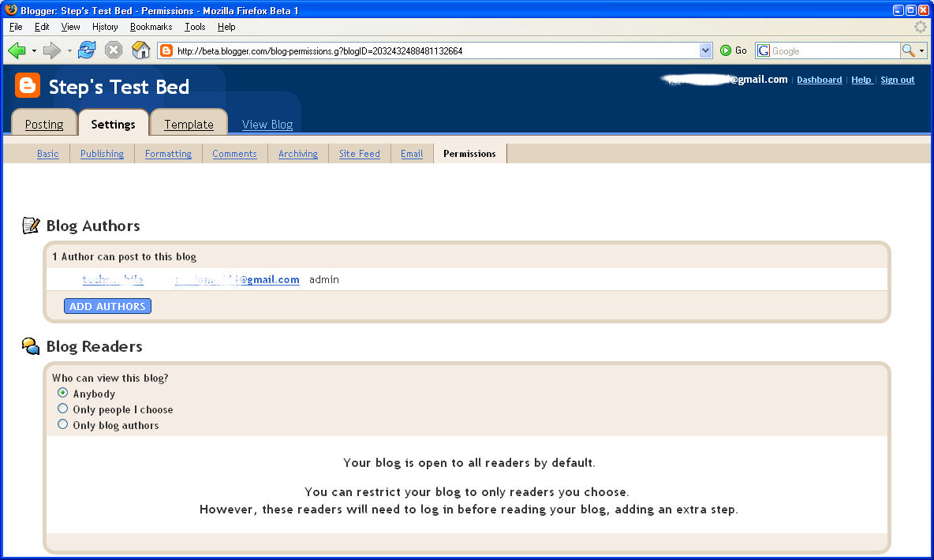This screenshot has height=560, width=934.
Task: Click the Blog Readers chat bubbles icon
Action: click(31, 346)
